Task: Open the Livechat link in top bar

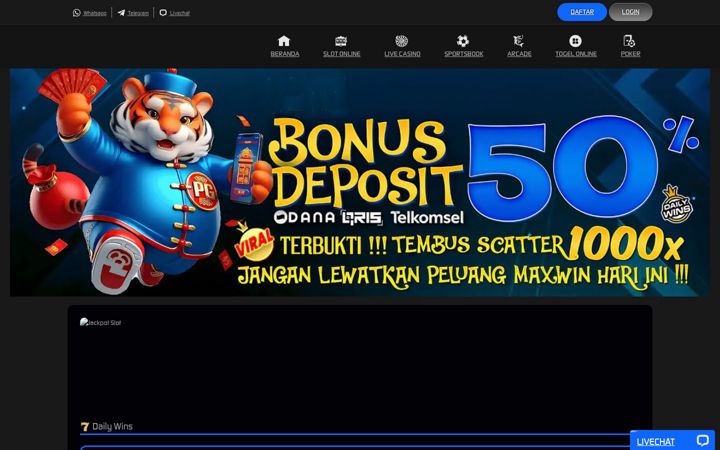Action: click(x=180, y=13)
